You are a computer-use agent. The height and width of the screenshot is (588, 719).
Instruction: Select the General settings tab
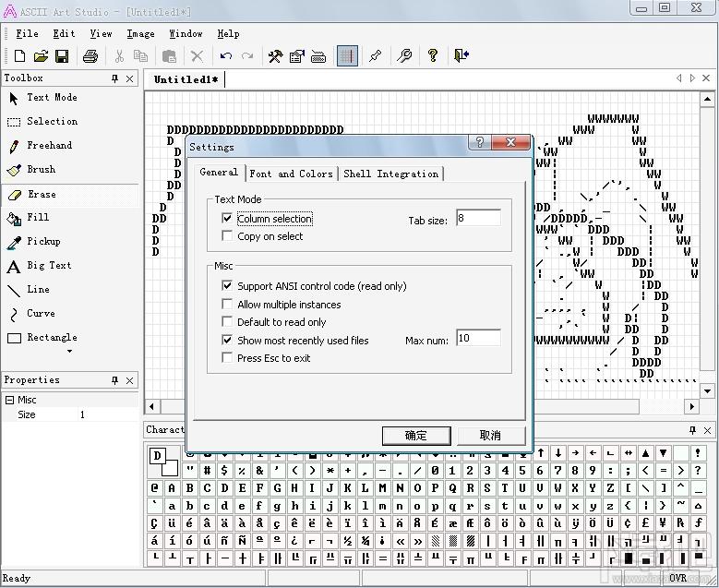click(219, 172)
